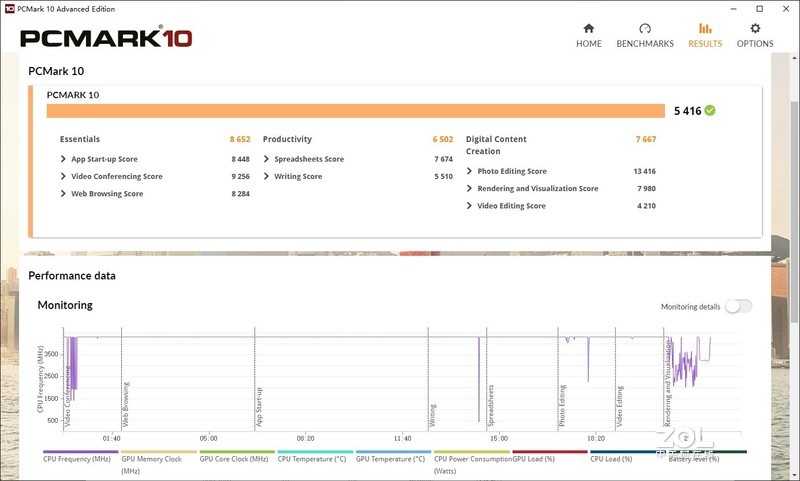
Task: Click the Photo Editing value 13 416
Action: click(644, 171)
